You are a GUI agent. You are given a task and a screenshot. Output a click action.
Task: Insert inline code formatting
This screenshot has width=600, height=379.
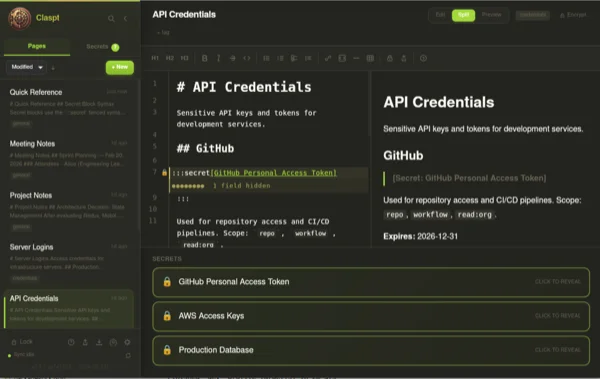[247, 58]
